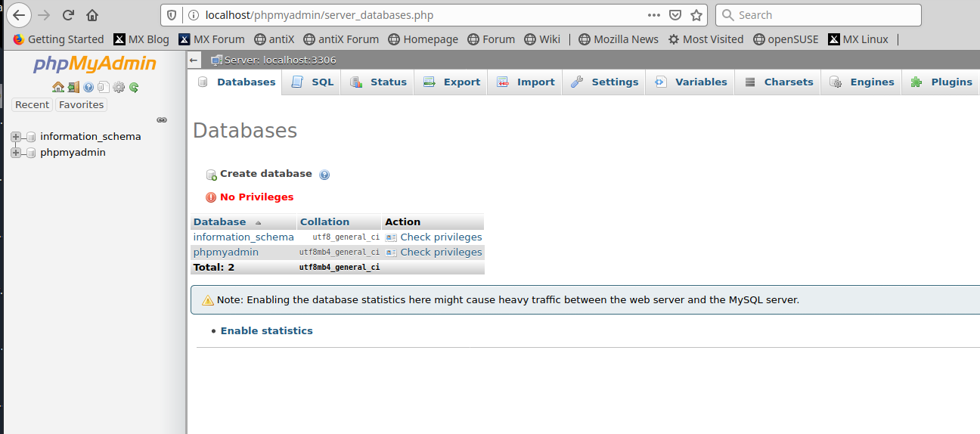This screenshot has height=434, width=980.
Task: Open information_schema link in database table
Action: coord(243,237)
